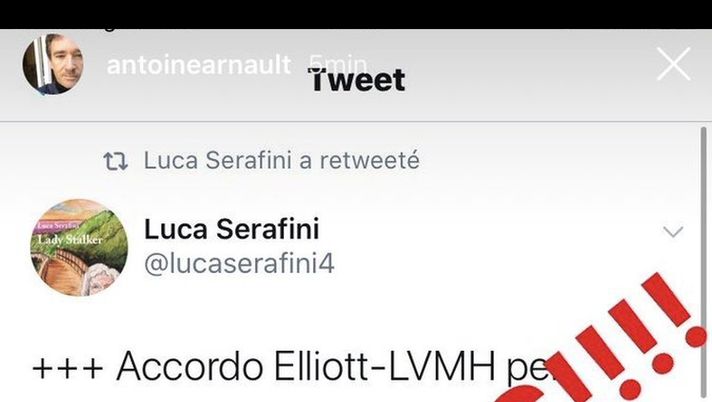Open the "Luca Serafini a retweeté" label
Screen dimensions: 712x402
(x=282, y=160)
